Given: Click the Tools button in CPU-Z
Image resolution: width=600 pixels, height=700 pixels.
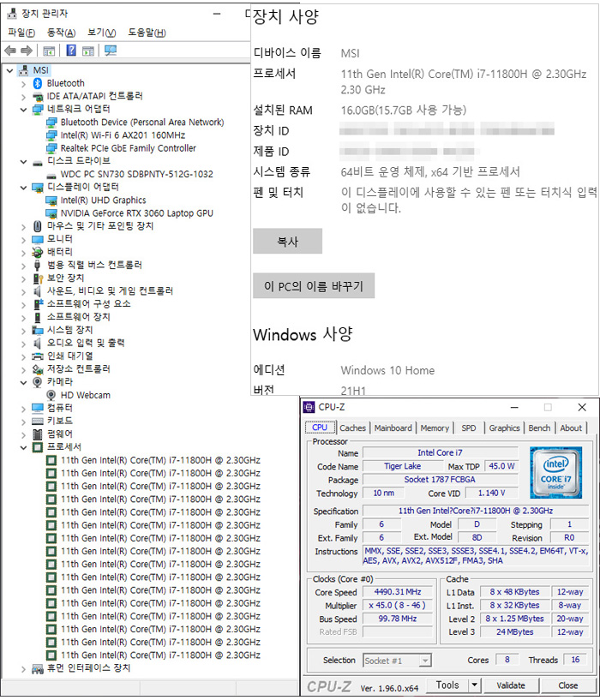Looking at the screenshot, I should (x=447, y=685).
